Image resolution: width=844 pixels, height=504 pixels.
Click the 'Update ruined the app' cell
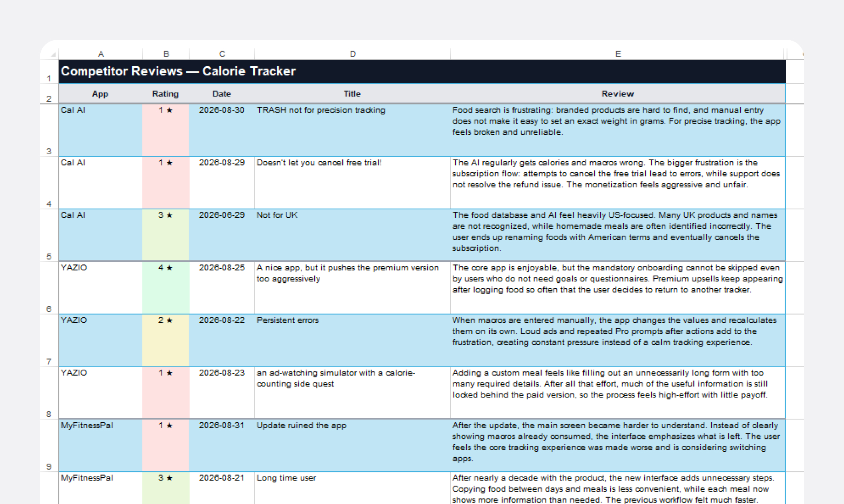click(353, 445)
